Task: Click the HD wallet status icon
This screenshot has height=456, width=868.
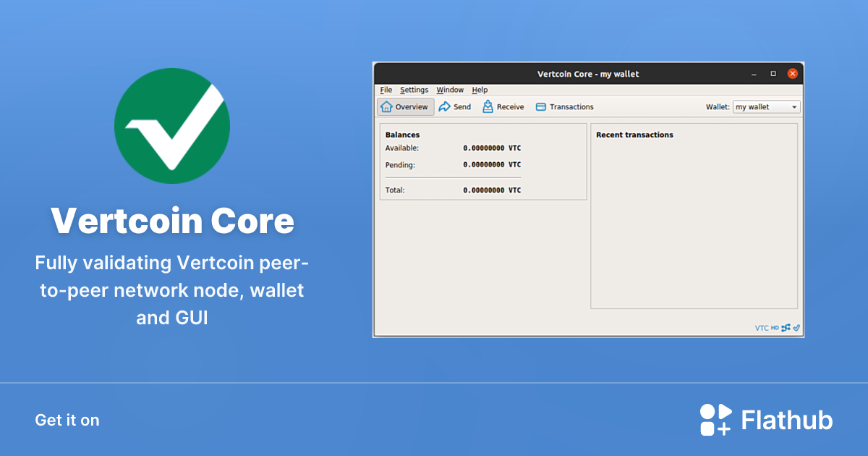Action: click(x=775, y=327)
